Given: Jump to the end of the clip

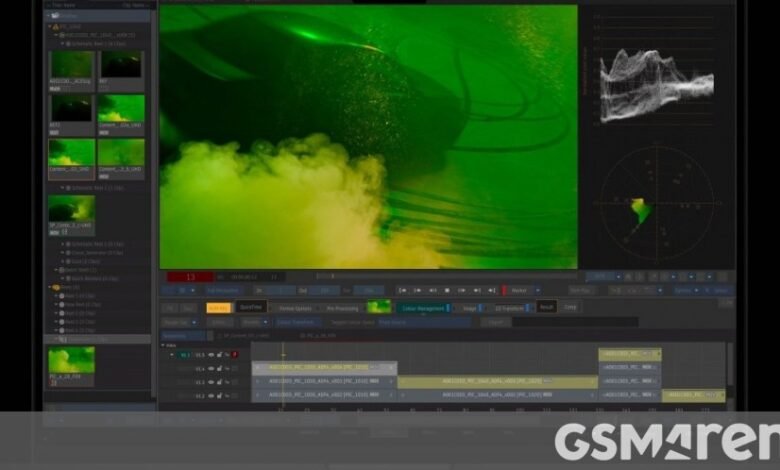Looking at the screenshot, I should (490, 290).
